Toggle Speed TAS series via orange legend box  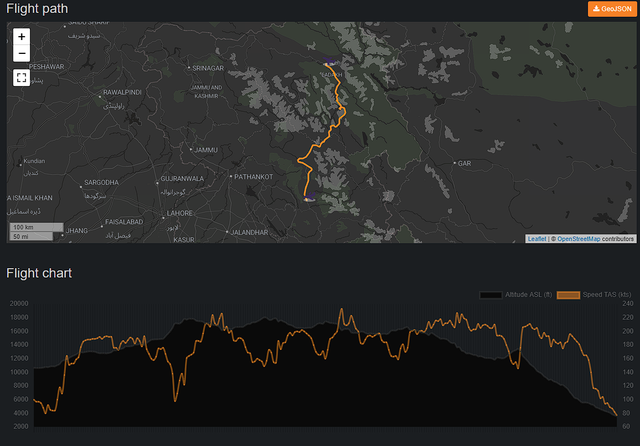[568, 294]
